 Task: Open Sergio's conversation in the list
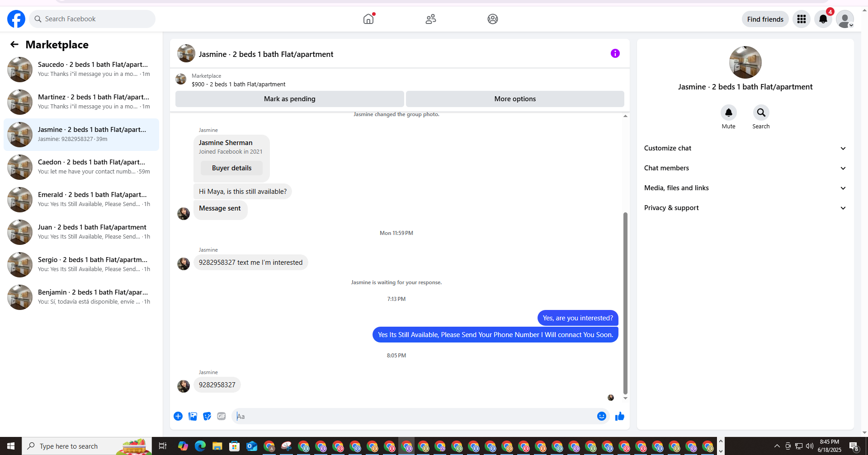point(81,265)
